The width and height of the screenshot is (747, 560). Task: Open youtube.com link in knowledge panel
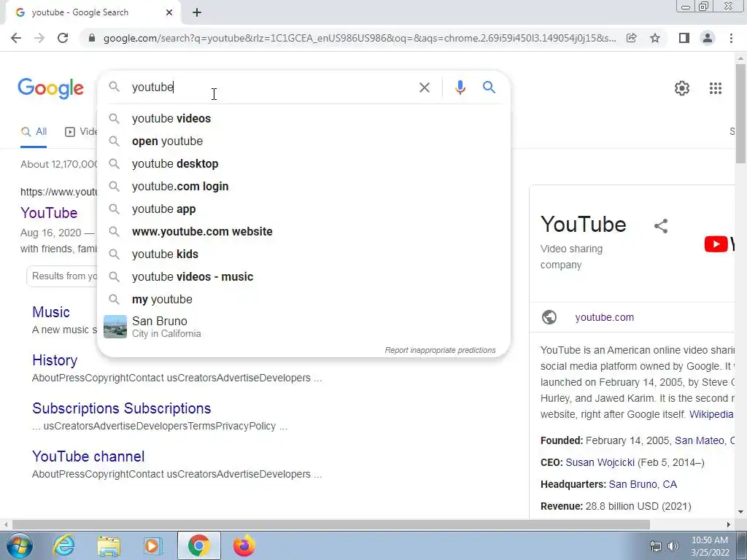(604, 317)
